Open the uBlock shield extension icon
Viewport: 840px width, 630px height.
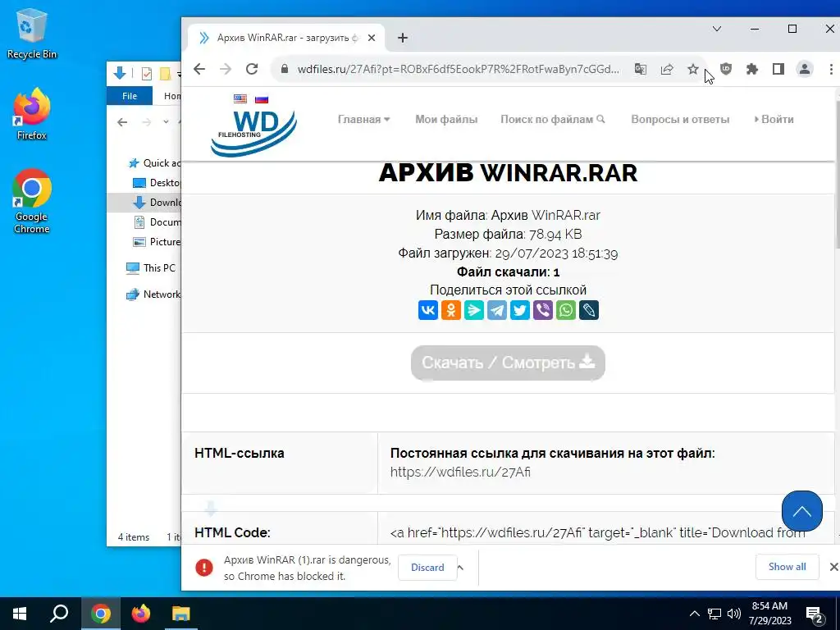pos(726,69)
